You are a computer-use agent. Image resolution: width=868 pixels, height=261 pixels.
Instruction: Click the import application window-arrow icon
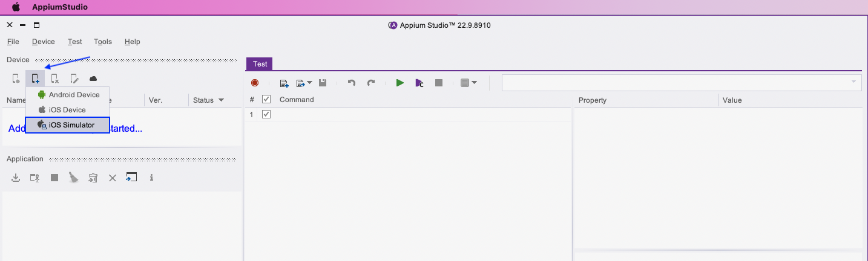point(131,177)
